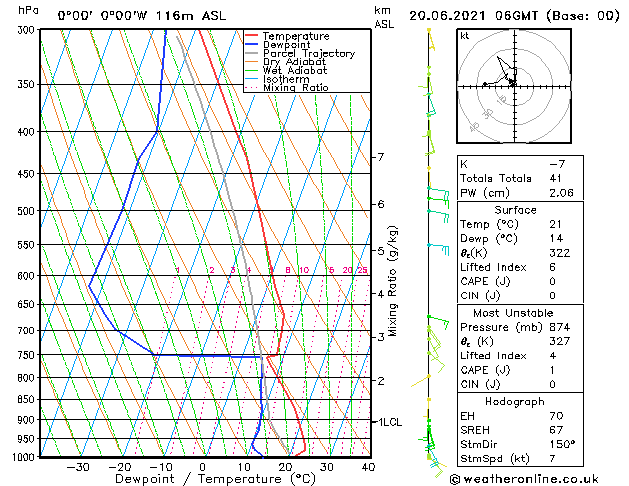Click the station header '0°00' 0°00'W 116m ASL'
This screenshot has height=486, width=629.
tap(142, 16)
